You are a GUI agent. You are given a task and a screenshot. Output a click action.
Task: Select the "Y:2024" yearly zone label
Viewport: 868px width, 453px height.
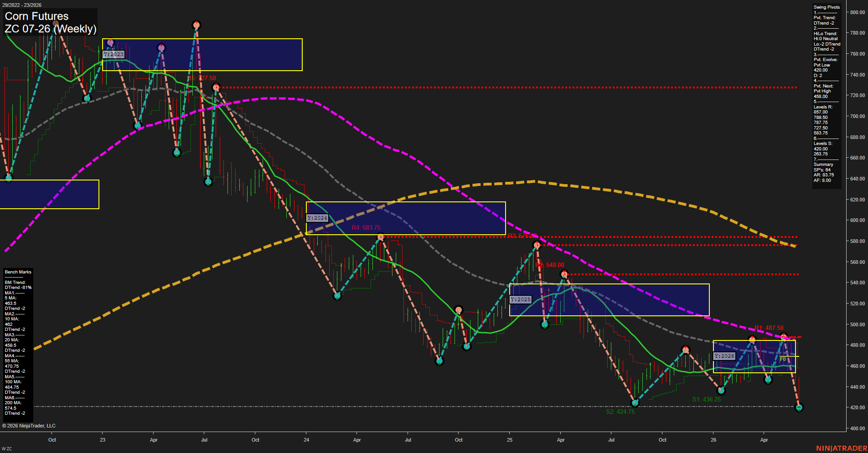pyautogui.click(x=317, y=218)
